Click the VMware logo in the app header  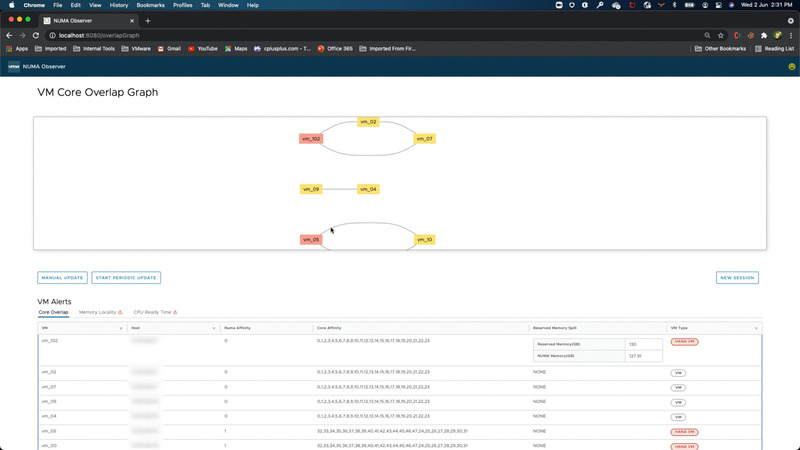coord(14,66)
